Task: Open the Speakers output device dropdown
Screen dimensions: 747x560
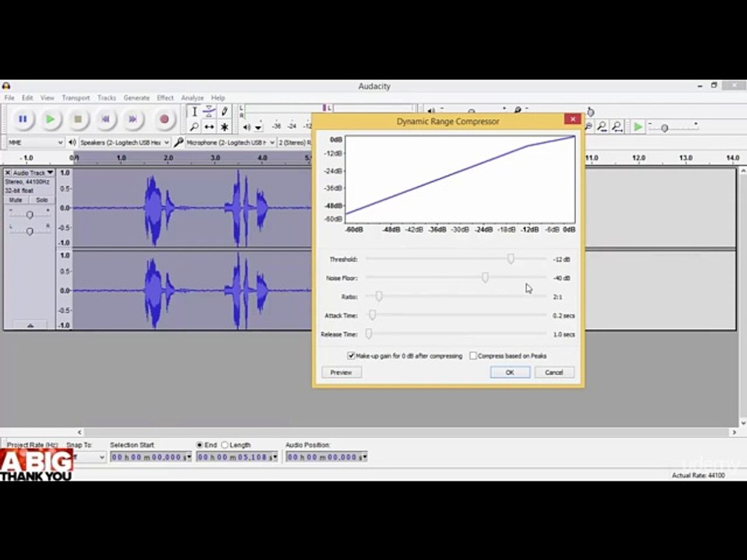Action: (124, 142)
